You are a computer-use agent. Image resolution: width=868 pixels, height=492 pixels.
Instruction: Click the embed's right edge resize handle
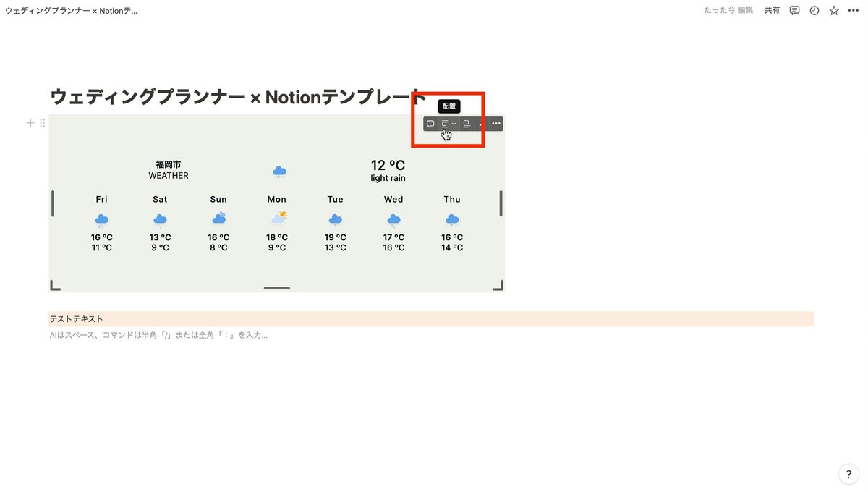coord(501,203)
